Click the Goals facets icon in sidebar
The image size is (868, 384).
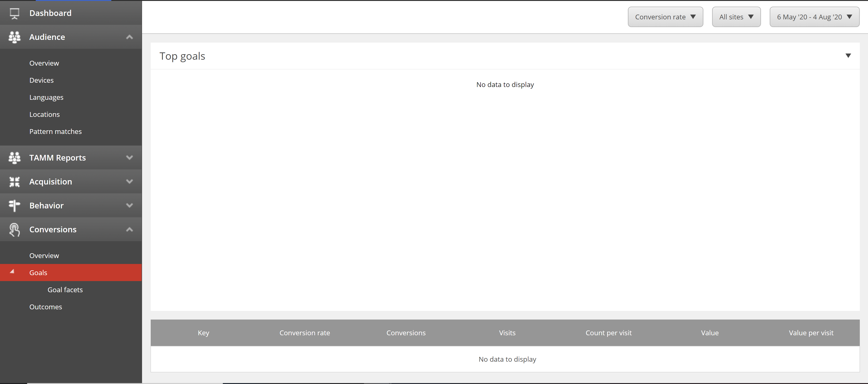tap(65, 289)
